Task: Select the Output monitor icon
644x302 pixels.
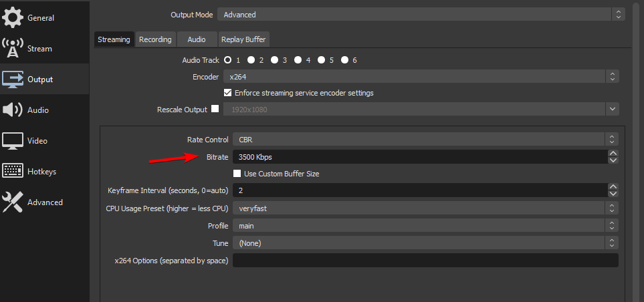Action: point(13,80)
